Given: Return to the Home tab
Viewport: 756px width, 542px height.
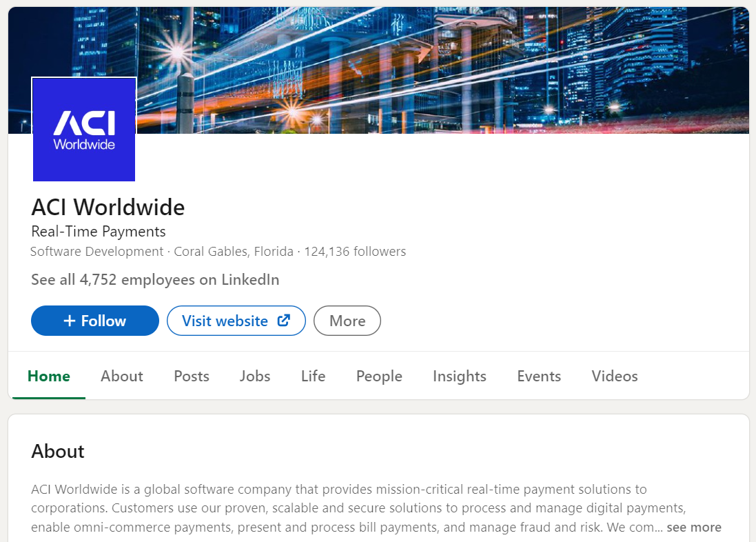Looking at the screenshot, I should point(48,376).
